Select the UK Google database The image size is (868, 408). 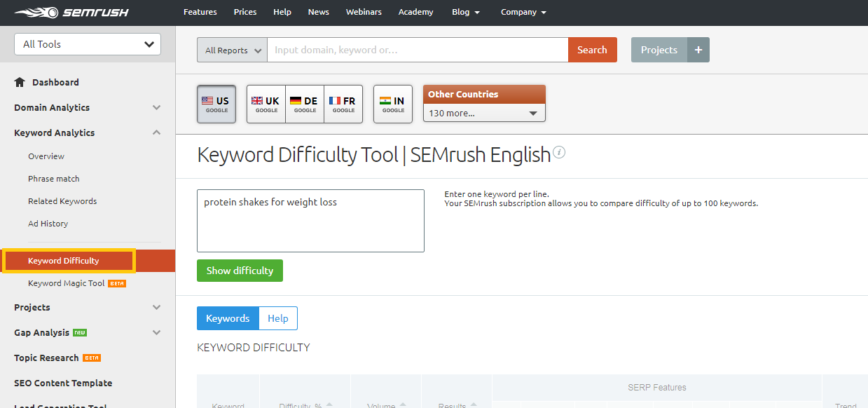point(266,104)
